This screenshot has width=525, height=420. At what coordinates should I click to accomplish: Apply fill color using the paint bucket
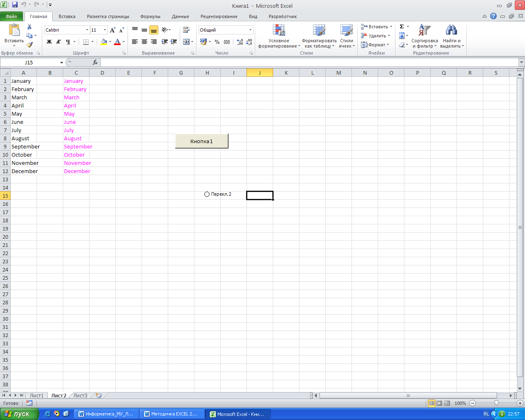pyautogui.click(x=104, y=42)
